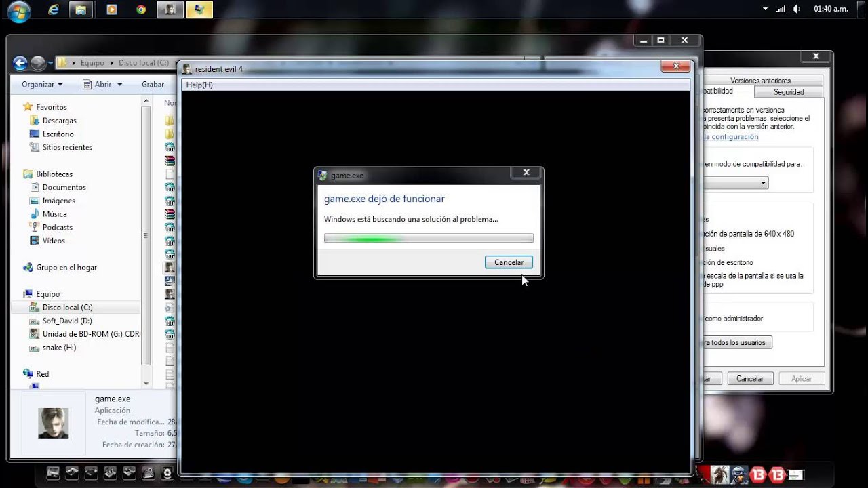868x488 pixels.
Task: Select Disco local (C:) in navigation pane
Action: point(67,307)
